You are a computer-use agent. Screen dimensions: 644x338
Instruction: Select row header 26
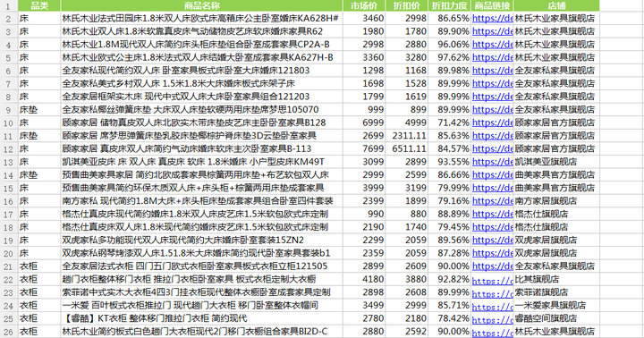[9, 332]
